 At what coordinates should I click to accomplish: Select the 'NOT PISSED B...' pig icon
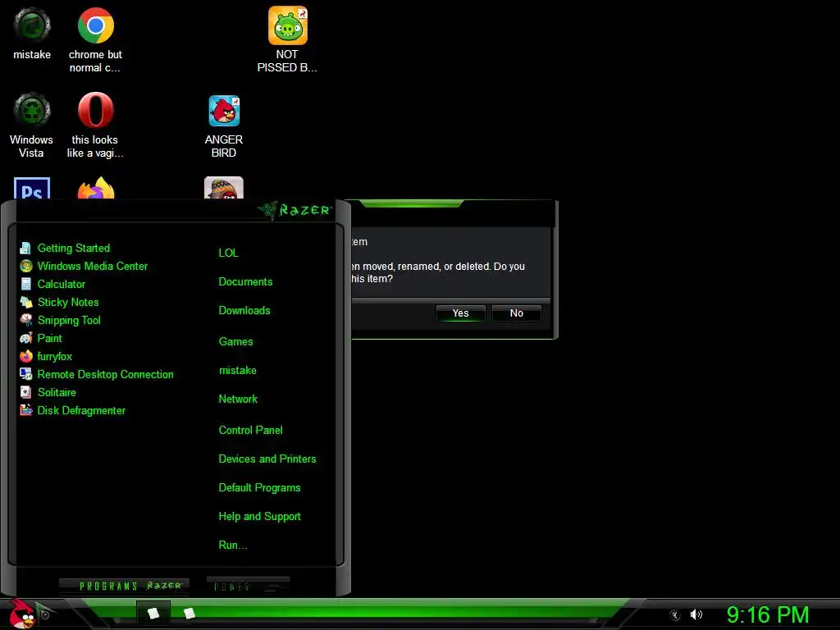click(x=287, y=39)
